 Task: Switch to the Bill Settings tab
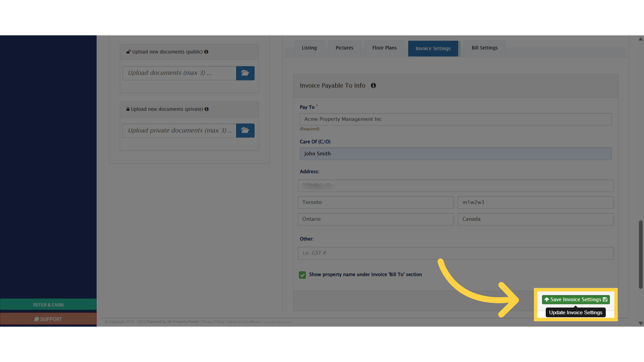click(484, 48)
